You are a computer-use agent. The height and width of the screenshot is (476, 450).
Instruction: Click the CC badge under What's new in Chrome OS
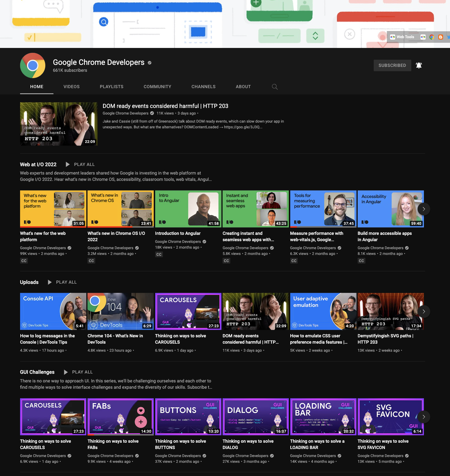[91, 261]
